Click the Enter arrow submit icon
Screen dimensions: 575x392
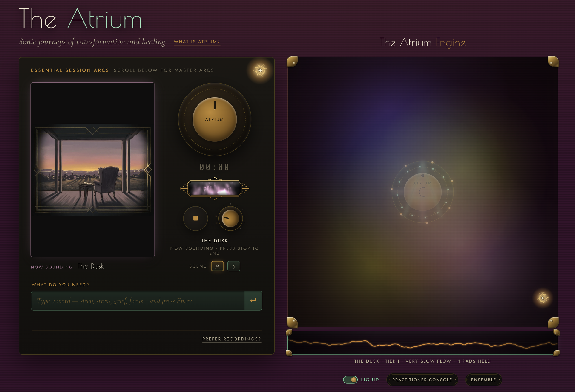[253, 300]
